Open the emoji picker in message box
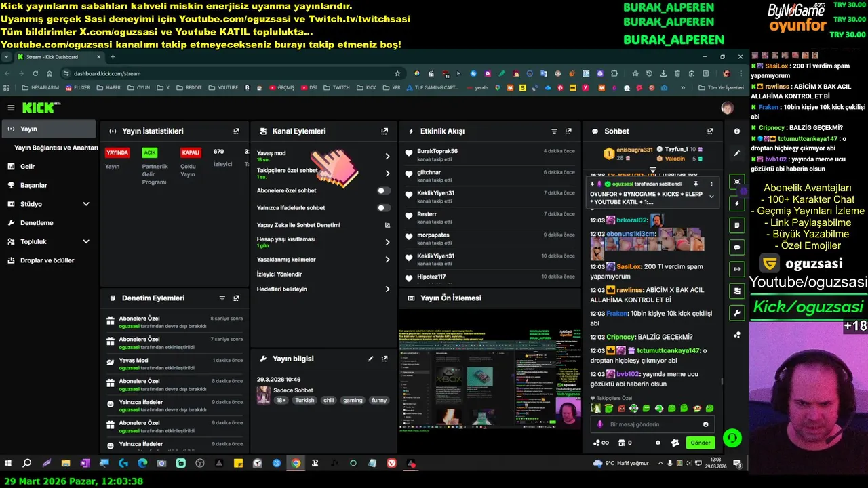Screen dimensions: 868x488 coord(706,424)
